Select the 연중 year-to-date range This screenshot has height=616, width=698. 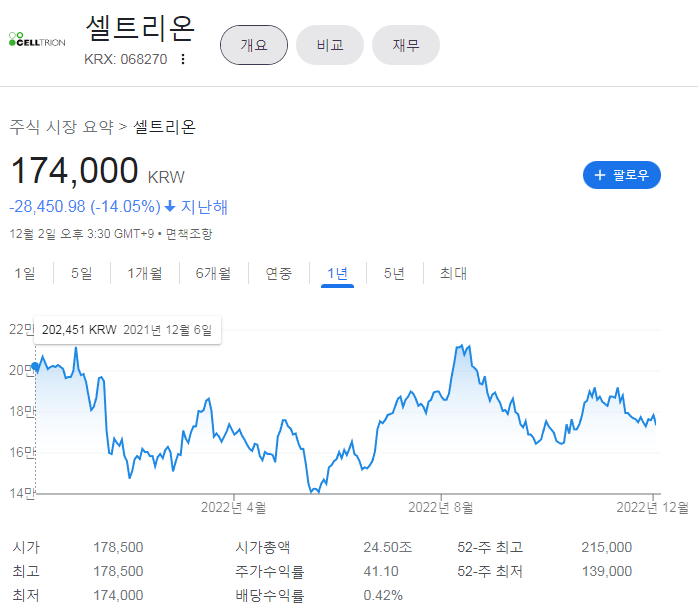click(279, 273)
